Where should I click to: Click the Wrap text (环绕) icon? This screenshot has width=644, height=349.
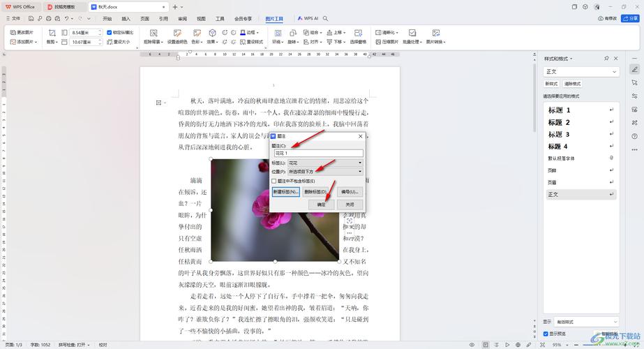point(278,33)
